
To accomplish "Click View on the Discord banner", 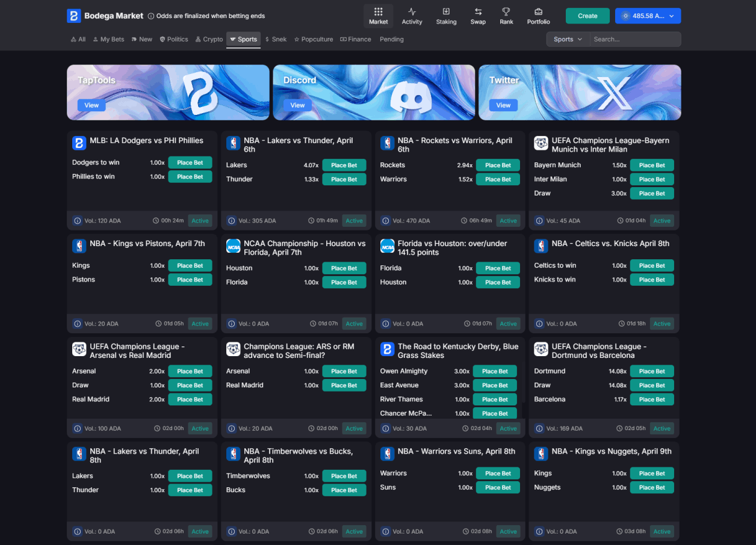I will click(x=297, y=105).
